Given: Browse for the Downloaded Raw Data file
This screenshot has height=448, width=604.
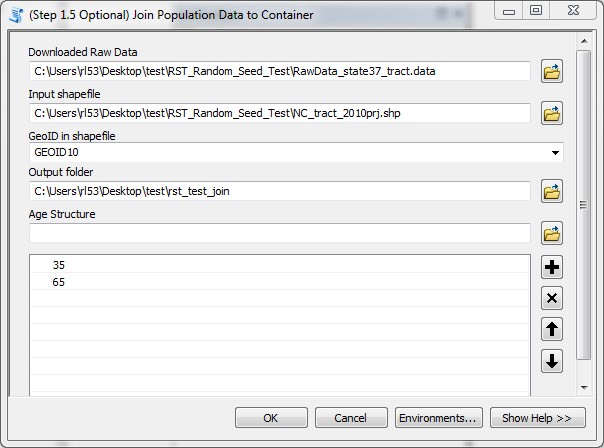Looking at the screenshot, I should pyautogui.click(x=551, y=72).
